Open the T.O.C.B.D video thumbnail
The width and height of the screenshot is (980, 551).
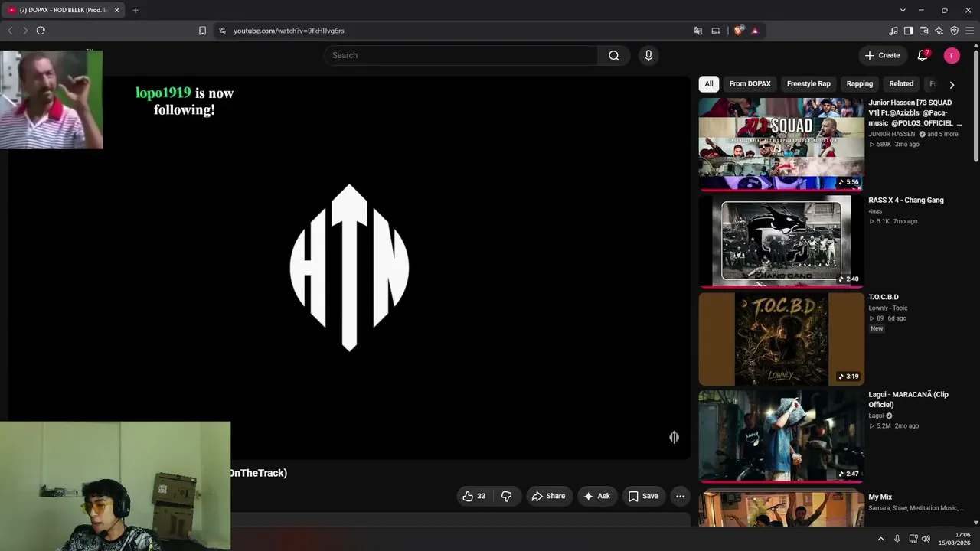tap(782, 338)
